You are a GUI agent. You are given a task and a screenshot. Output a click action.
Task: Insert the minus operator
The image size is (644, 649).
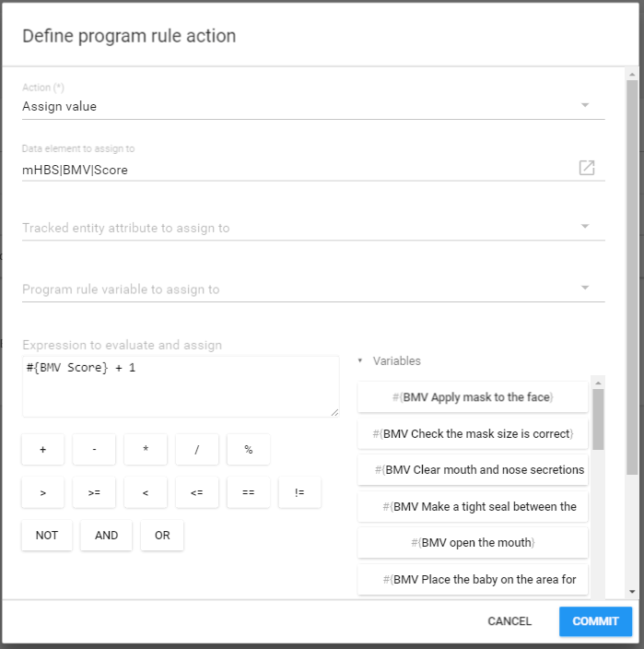pyautogui.click(x=94, y=449)
